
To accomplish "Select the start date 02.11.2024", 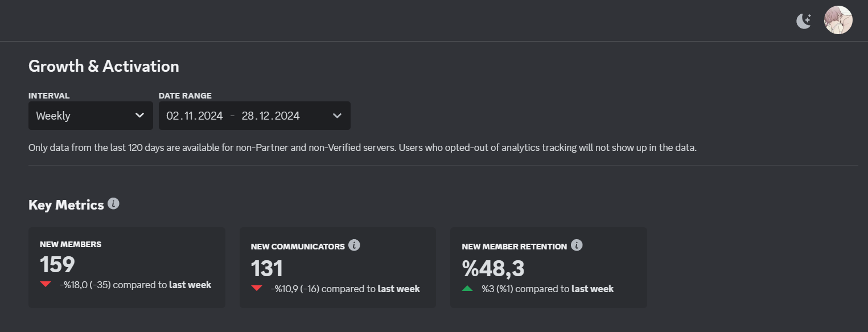I will coord(194,116).
